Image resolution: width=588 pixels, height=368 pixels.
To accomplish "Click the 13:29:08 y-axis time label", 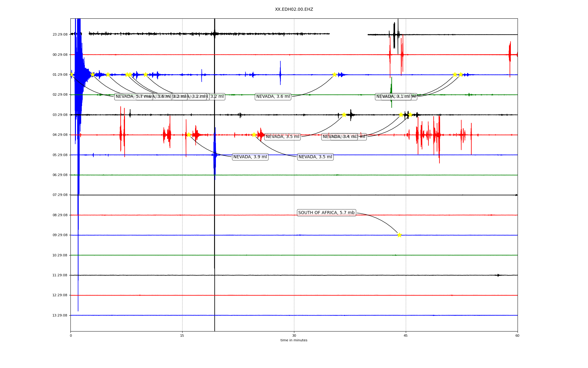I will [x=60, y=315].
